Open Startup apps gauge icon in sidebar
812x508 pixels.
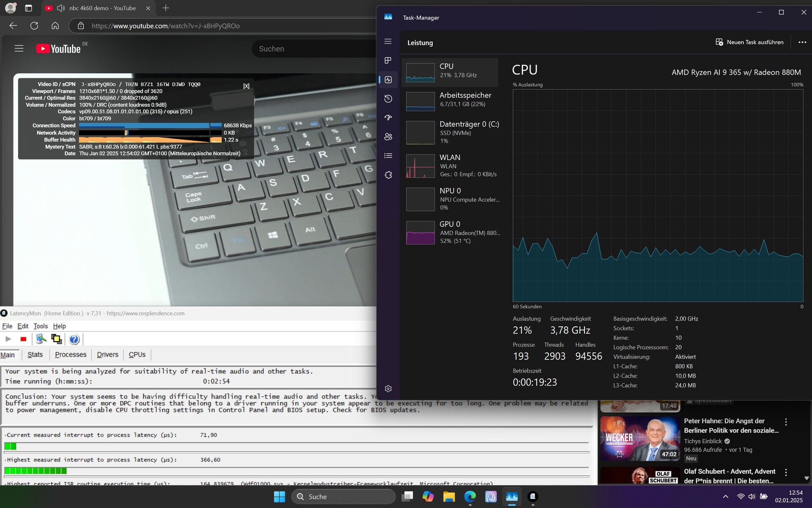click(388, 118)
